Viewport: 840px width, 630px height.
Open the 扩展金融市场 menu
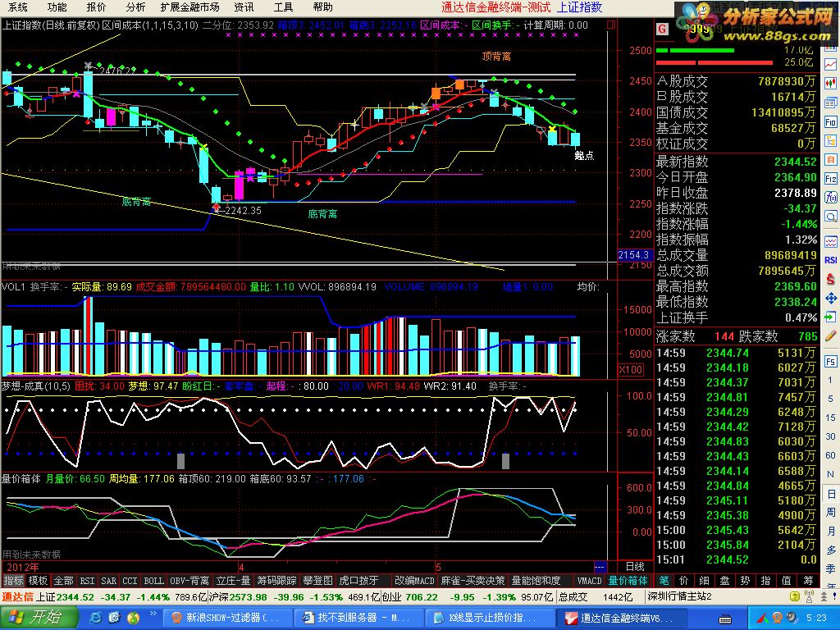189,7
